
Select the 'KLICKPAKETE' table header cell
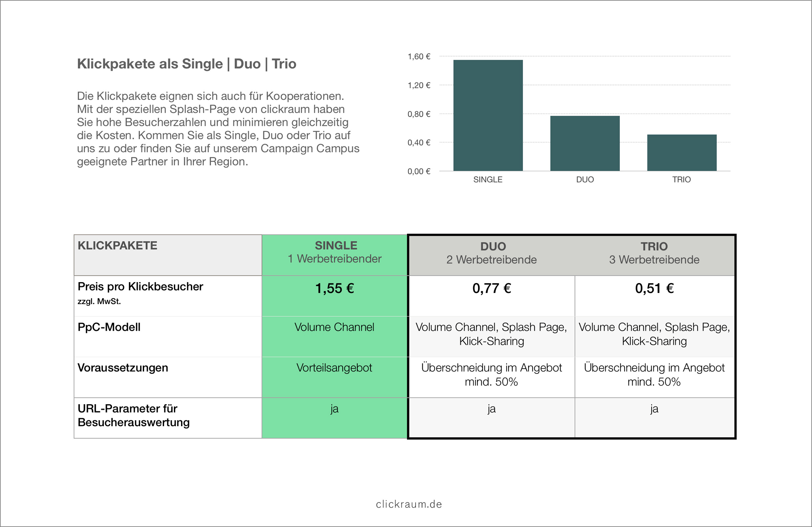click(x=168, y=255)
